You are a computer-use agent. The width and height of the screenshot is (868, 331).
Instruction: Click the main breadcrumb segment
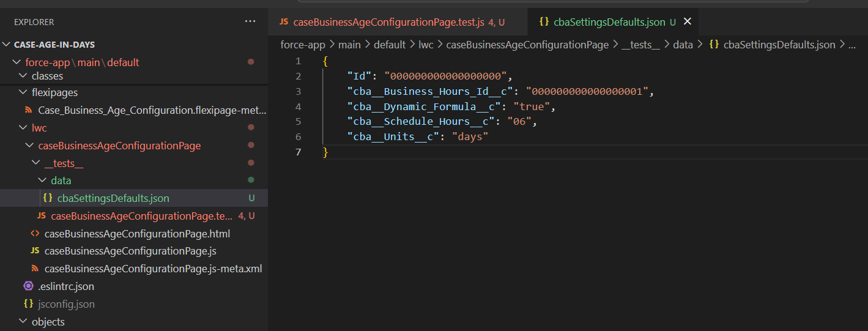(x=350, y=45)
